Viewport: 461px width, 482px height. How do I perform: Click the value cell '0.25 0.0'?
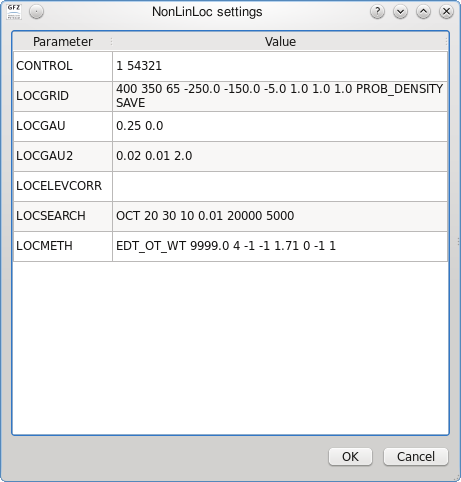tap(280, 126)
